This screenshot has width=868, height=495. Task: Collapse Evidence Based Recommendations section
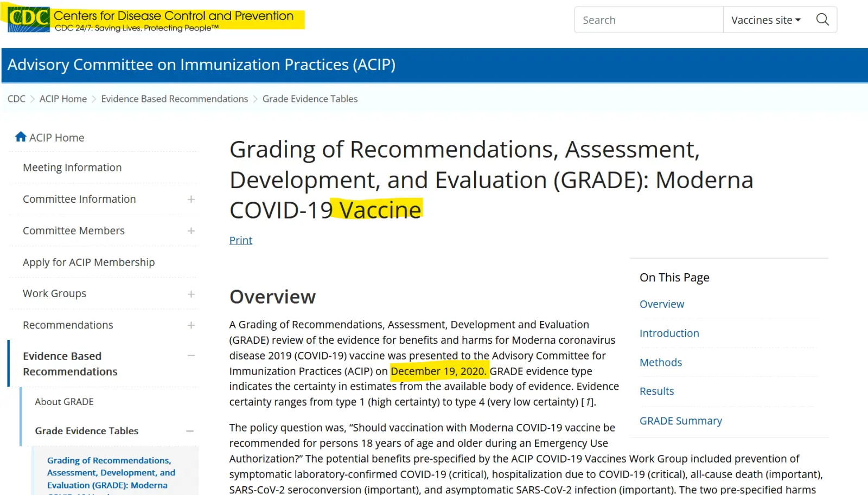(x=191, y=356)
